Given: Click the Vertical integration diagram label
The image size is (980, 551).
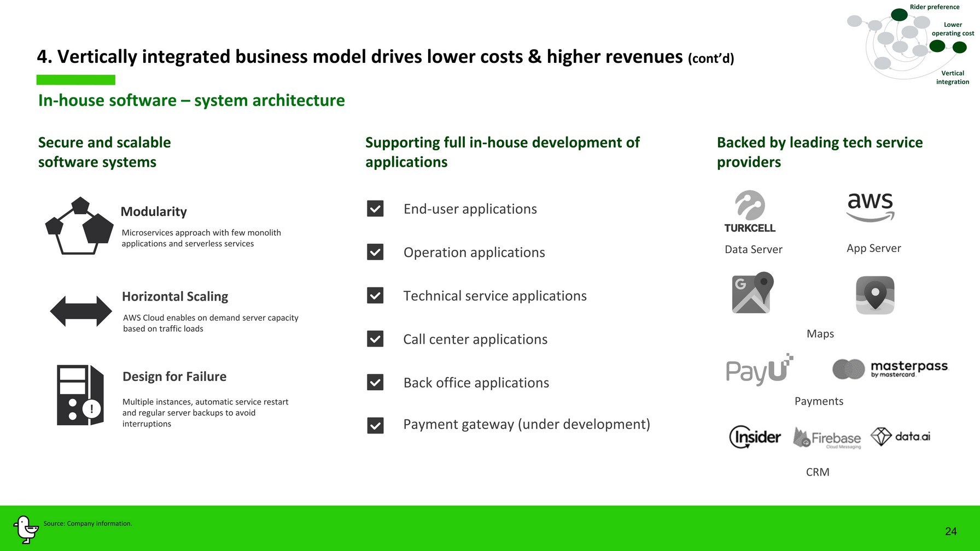Looking at the screenshot, I should 952,78.
